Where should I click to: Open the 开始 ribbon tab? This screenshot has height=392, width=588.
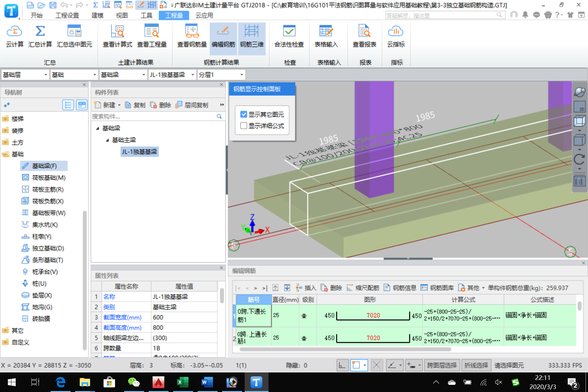37,15
